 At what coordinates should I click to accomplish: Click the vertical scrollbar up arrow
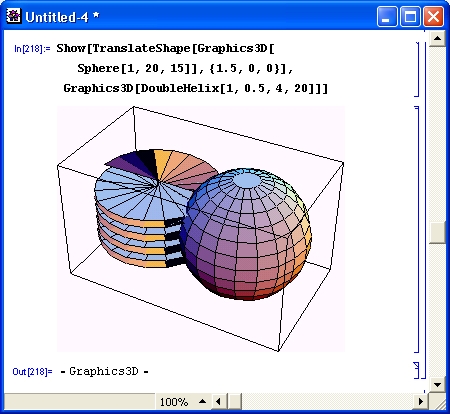click(437, 39)
